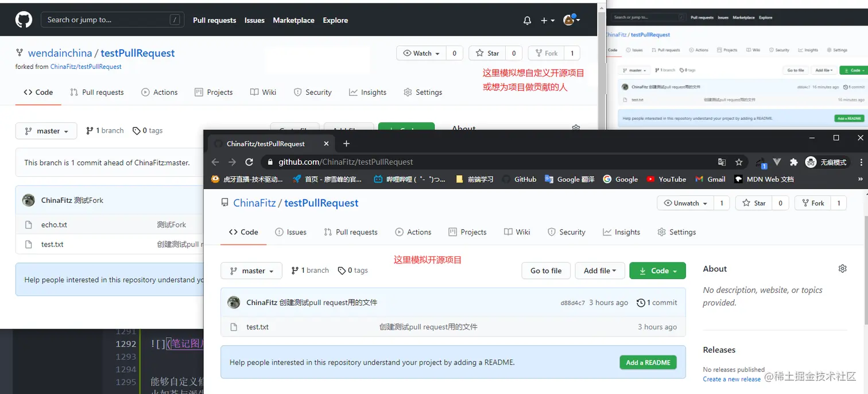This screenshot has height=394, width=868.
Task: Open Watch dropdown on wendainchina repo
Action: [421, 53]
